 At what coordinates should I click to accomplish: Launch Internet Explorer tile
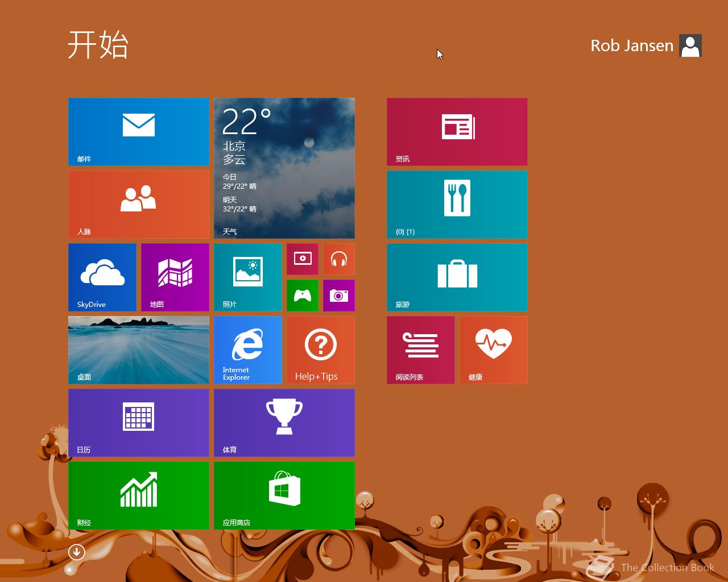[248, 350]
